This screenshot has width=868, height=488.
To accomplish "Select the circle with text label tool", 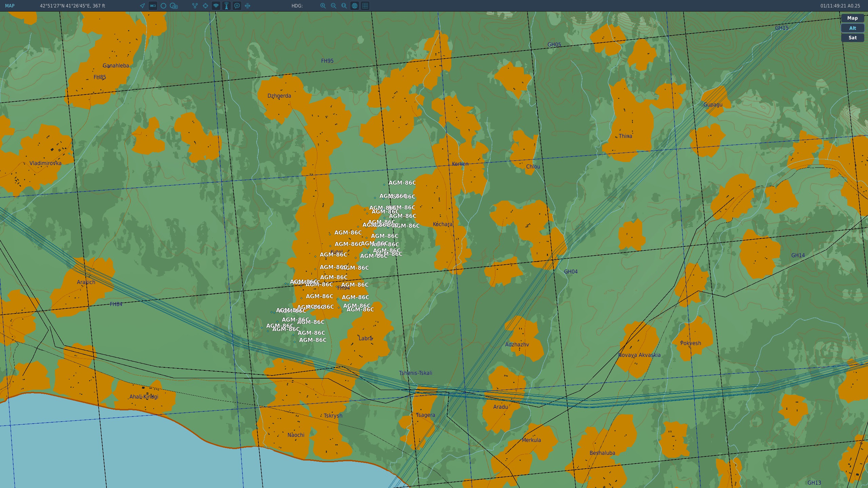I will coord(174,6).
